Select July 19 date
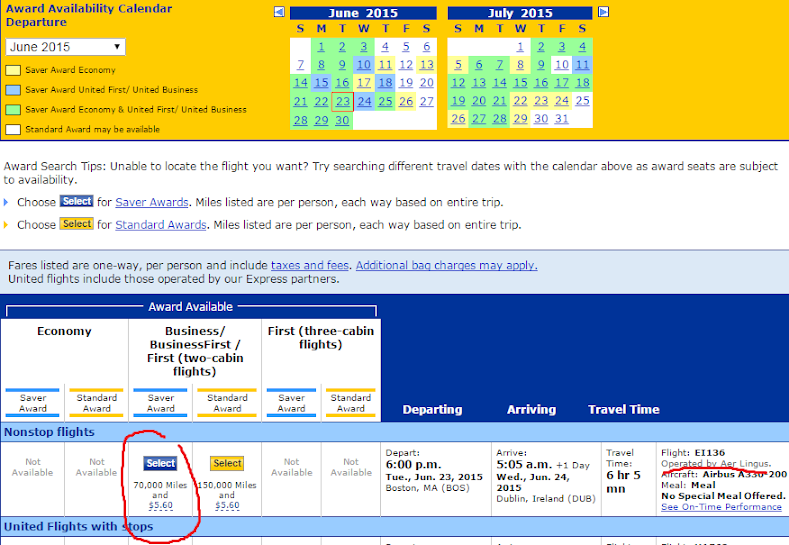Image resolution: width=789 pixels, height=545 pixels. click(458, 101)
